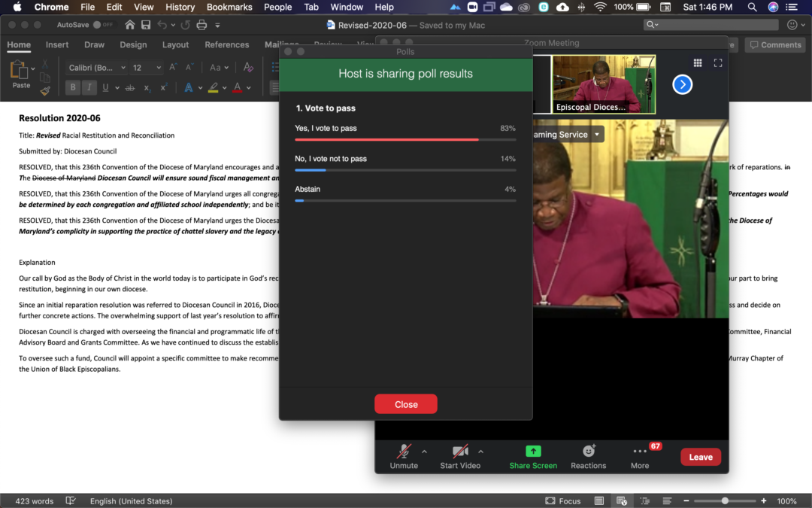812x508 pixels.
Task: Apply text effects with the blue A icon
Action: [x=189, y=87]
